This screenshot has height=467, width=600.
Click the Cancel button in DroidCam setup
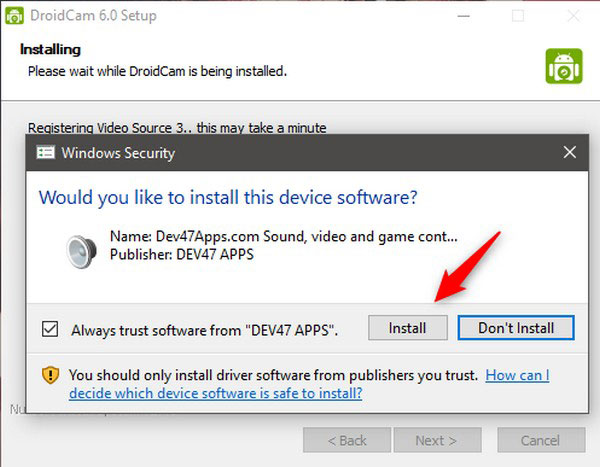541,440
